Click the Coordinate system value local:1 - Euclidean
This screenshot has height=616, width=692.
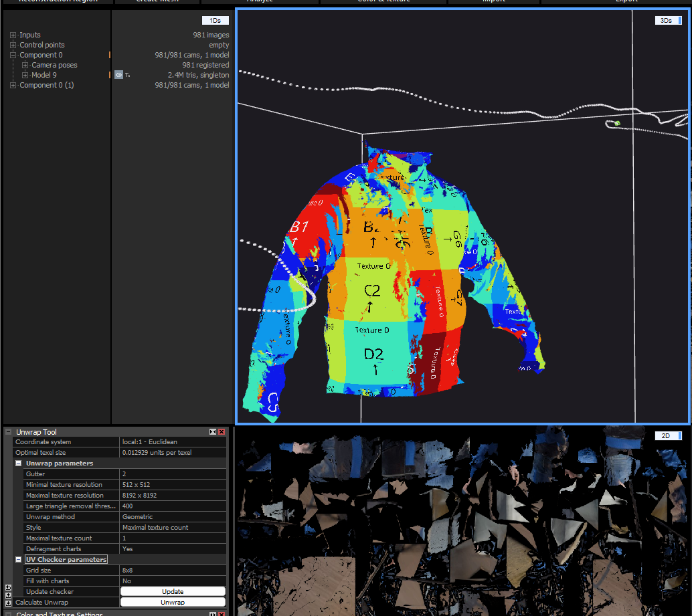pyautogui.click(x=173, y=441)
